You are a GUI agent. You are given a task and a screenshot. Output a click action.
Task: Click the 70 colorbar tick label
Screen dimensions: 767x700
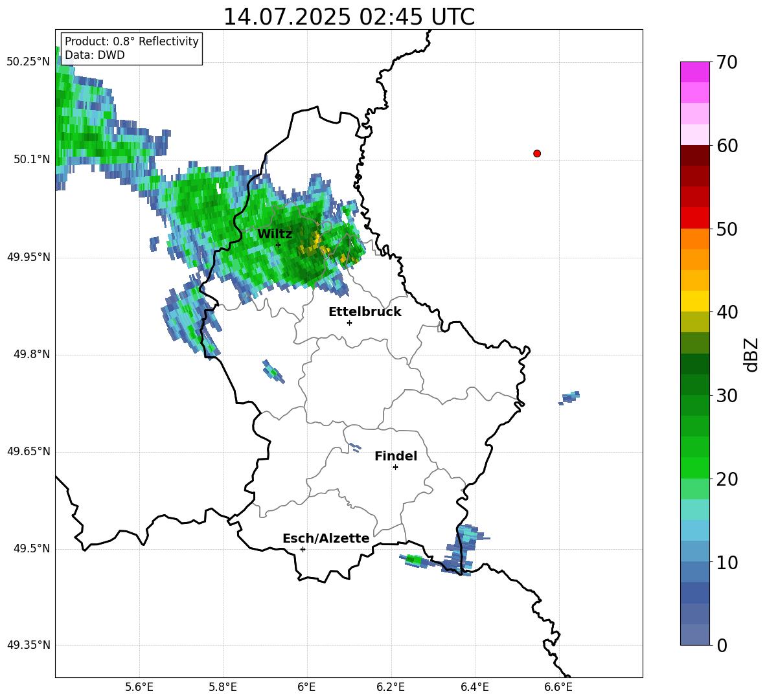[x=727, y=62]
